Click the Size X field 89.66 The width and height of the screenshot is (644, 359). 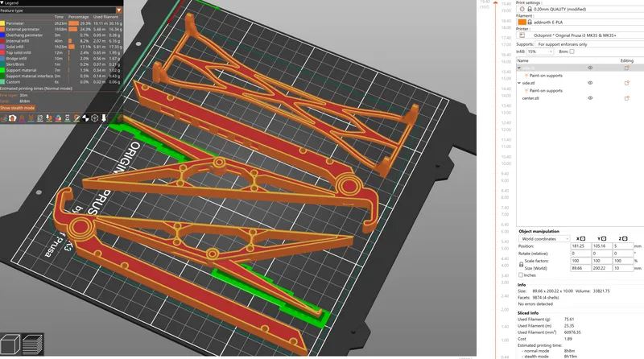click(x=580, y=268)
